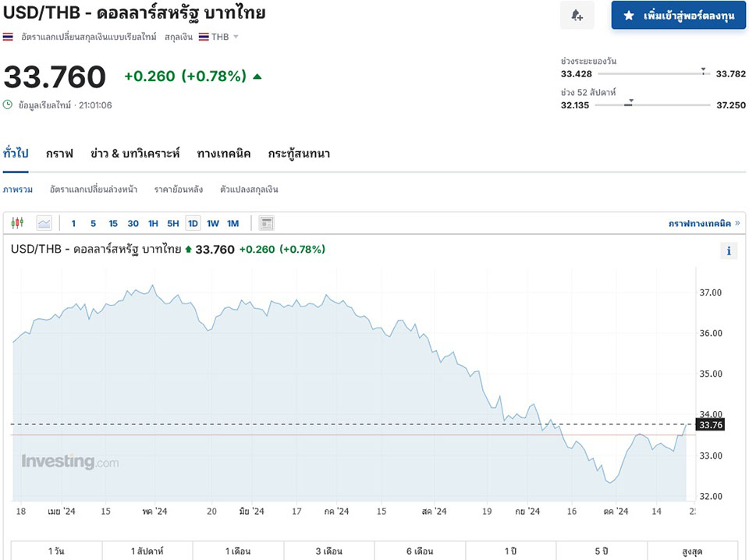749x560 pixels.
Task: Switch to the ทางเทคนิค tab
Action: point(224,154)
